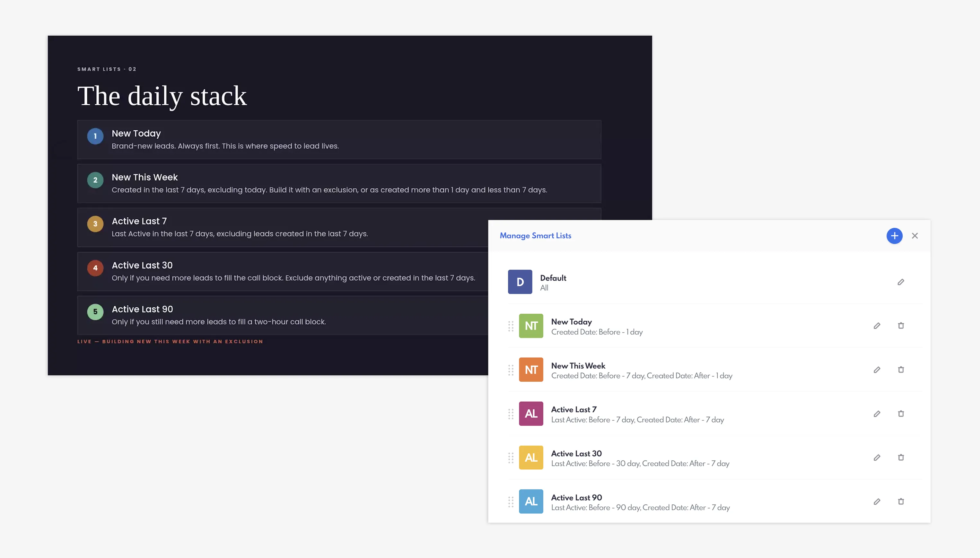
Task: Click the yellow AL avatar for Active Last 30
Action: pyautogui.click(x=531, y=458)
